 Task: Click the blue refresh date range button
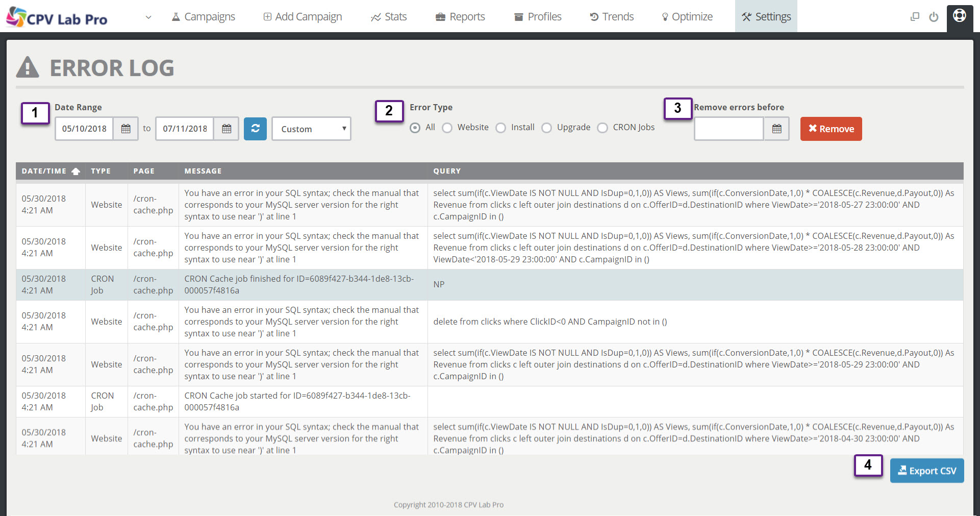[255, 129]
